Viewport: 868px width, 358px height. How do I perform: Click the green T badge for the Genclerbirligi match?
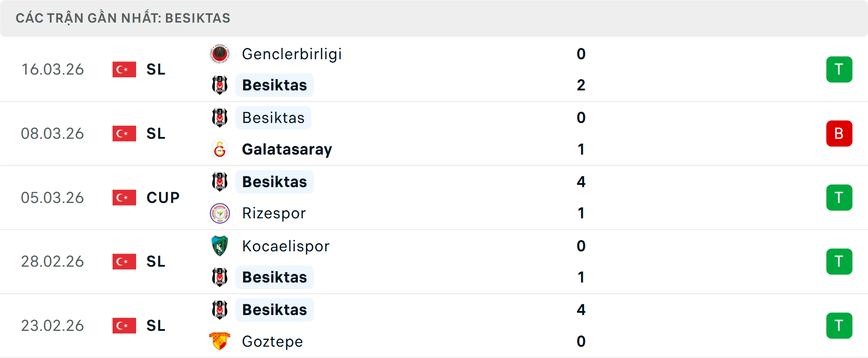[839, 69]
